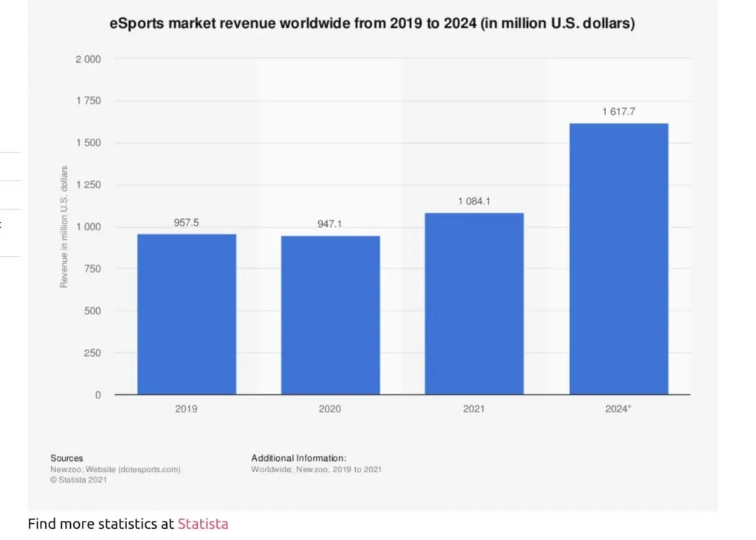The width and height of the screenshot is (756, 540).
Task: Select the tall 2024* forecast bar
Action: [618, 259]
